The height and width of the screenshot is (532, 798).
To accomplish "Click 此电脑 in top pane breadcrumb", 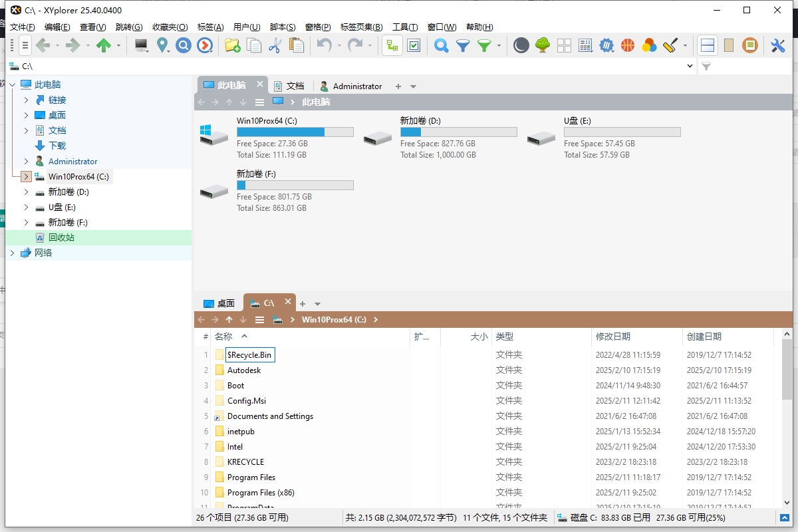I will tap(316, 102).
